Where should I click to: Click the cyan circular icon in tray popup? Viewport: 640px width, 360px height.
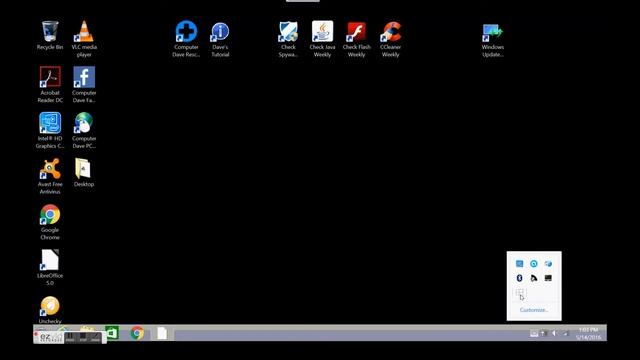[533, 264]
